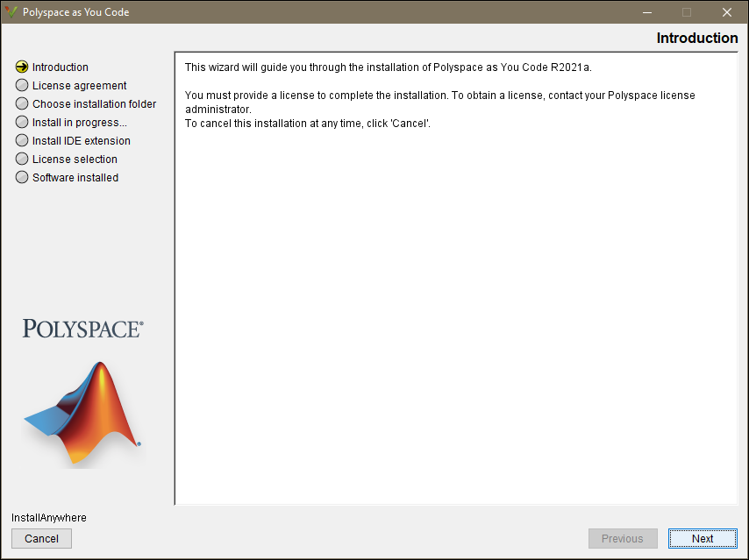Viewport: 749px width, 560px height.
Task: Click the Polyspace checkmark icon in title bar
Action: coord(11,12)
